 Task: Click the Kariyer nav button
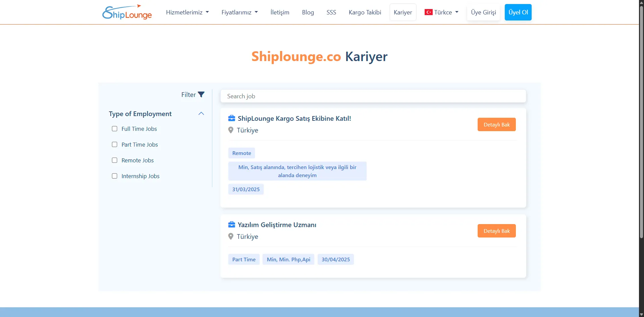click(x=403, y=12)
